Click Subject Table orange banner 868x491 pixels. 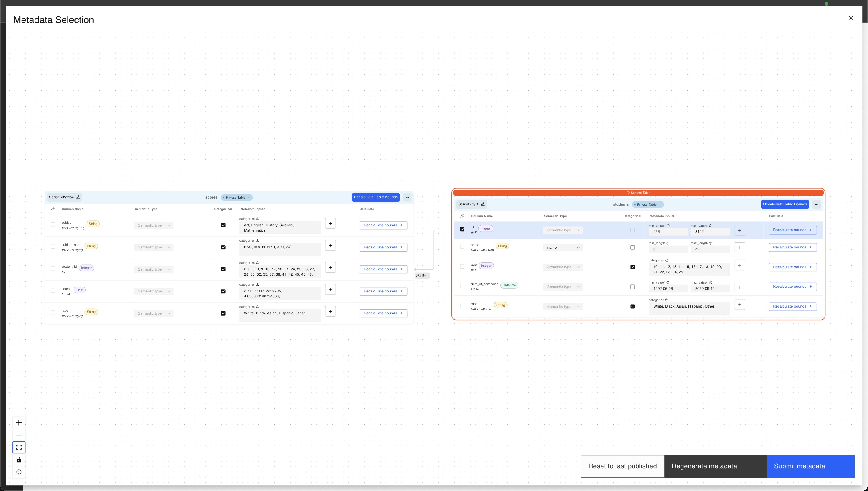(638, 193)
